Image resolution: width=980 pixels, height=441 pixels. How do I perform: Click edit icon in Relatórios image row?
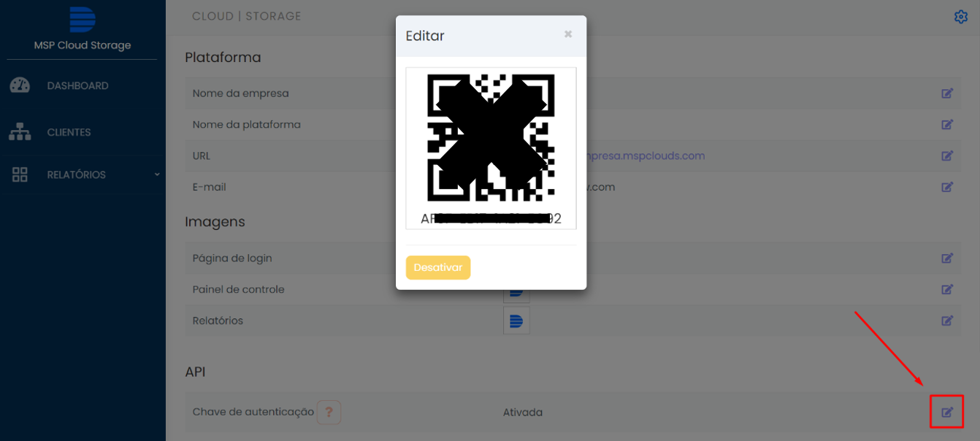(947, 321)
